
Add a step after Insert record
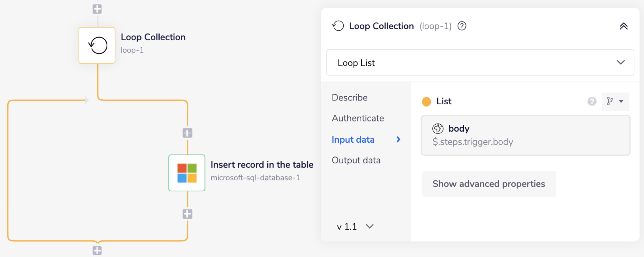(x=187, y=214)
